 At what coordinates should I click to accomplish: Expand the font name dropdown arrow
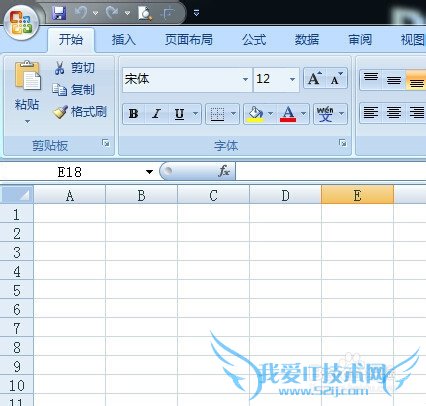pyautogui.click(x=246, y=79)
